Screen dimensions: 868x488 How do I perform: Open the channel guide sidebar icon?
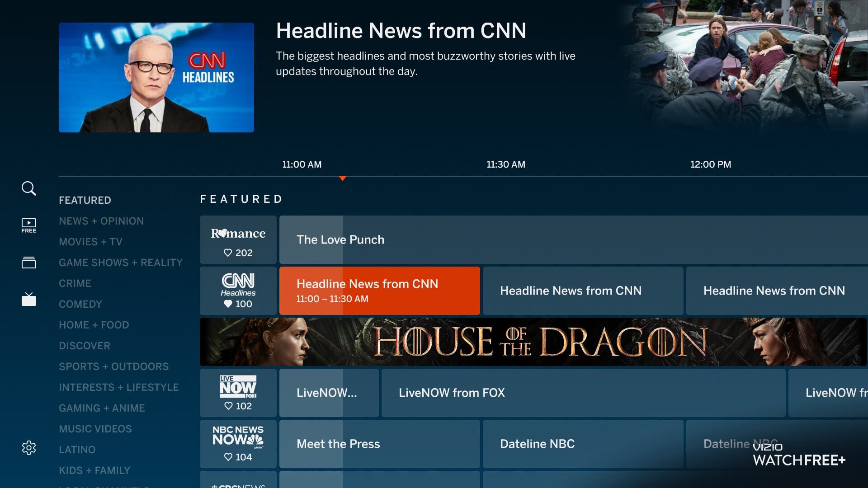(x=28, y=263)
